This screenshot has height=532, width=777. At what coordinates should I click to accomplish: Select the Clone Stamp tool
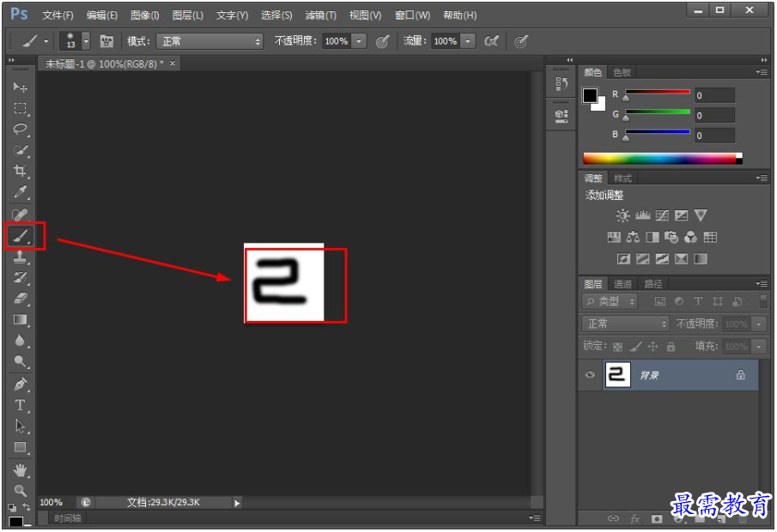click(x=20, y=257)
